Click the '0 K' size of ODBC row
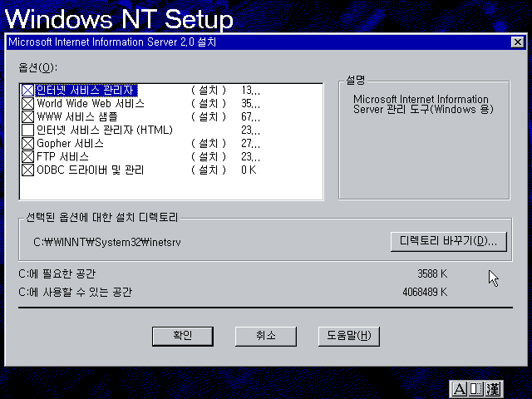The height and width of the screenshot is (399, 532). click(249, 170)
